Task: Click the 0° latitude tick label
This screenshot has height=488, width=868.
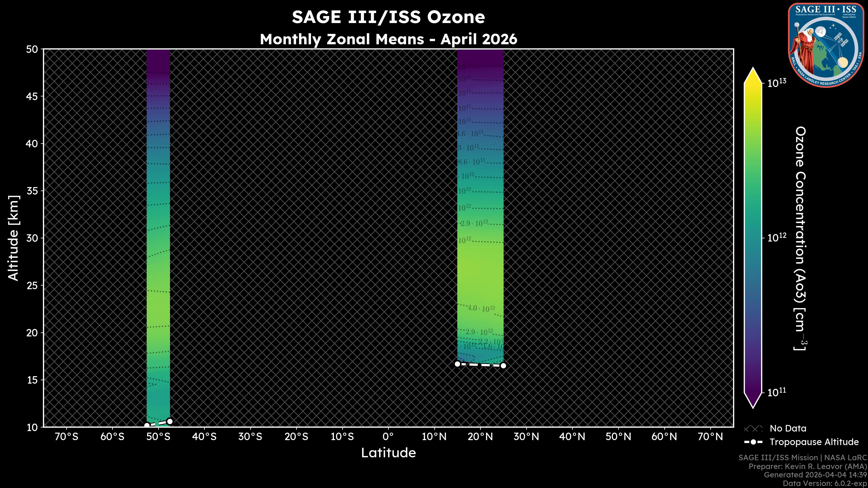Action: [x=388, y=437]
